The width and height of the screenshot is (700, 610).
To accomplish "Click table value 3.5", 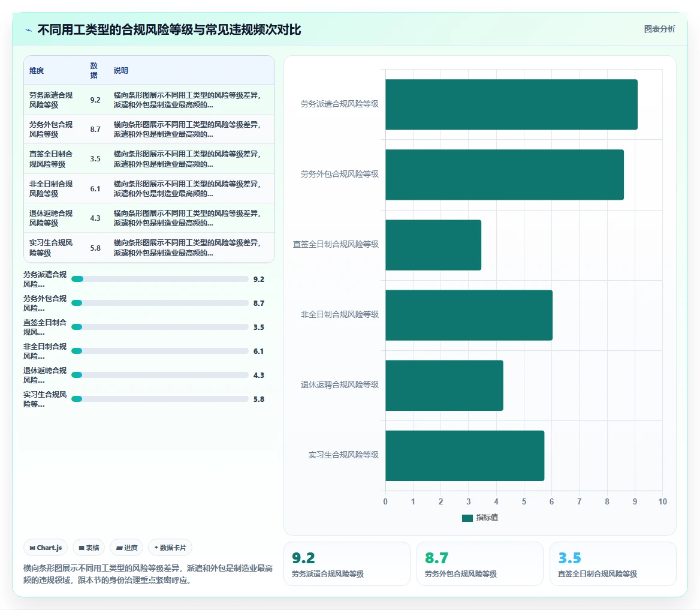I will 95,159.
